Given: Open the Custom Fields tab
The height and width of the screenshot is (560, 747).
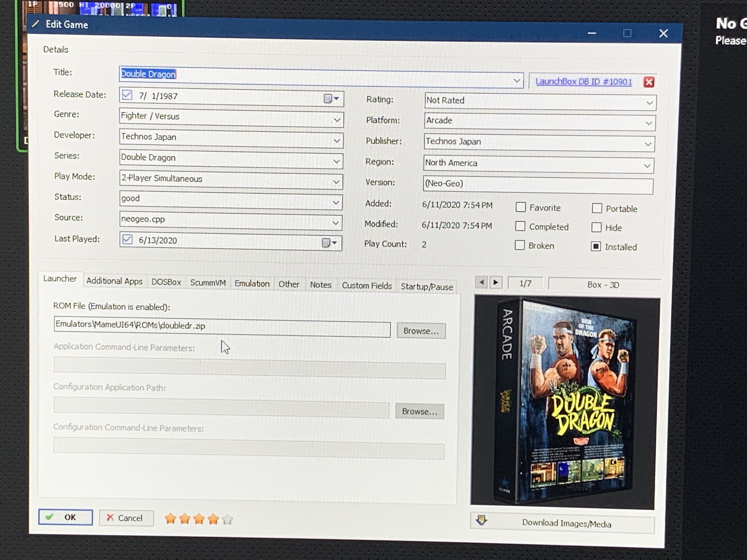Looking at the screenshot, I should (367, 286).
